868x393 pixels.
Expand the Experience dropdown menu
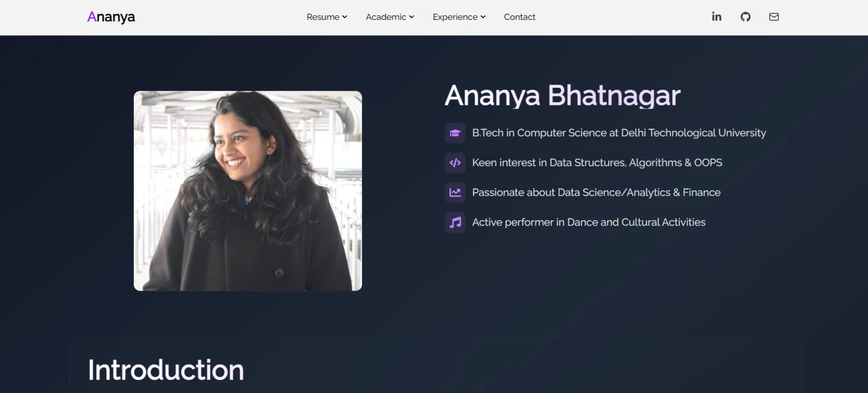459,17
